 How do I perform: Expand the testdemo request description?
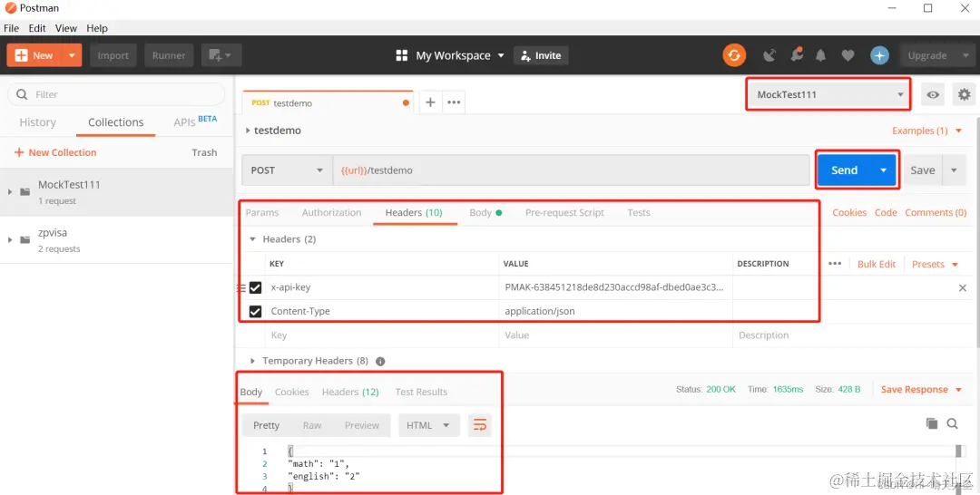(x=248, y=131)
